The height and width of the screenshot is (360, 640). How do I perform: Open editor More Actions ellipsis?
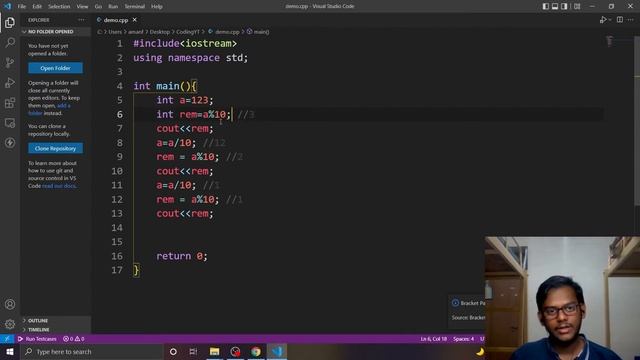631,20
